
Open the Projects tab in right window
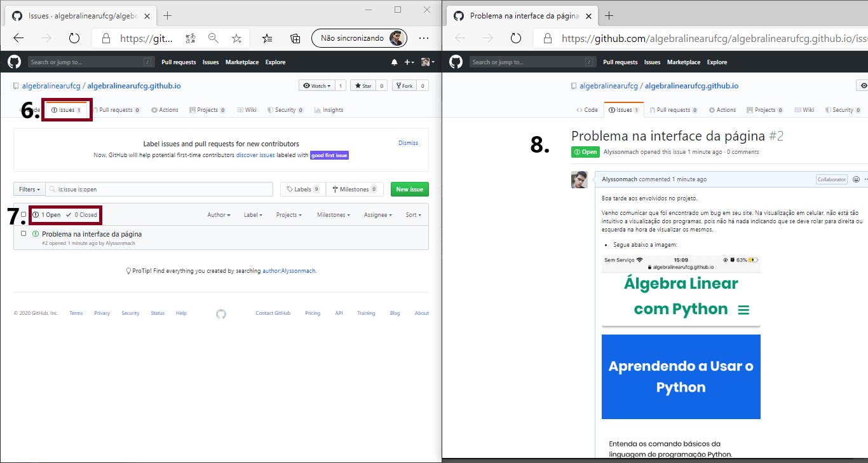click(x=766, y=110)
